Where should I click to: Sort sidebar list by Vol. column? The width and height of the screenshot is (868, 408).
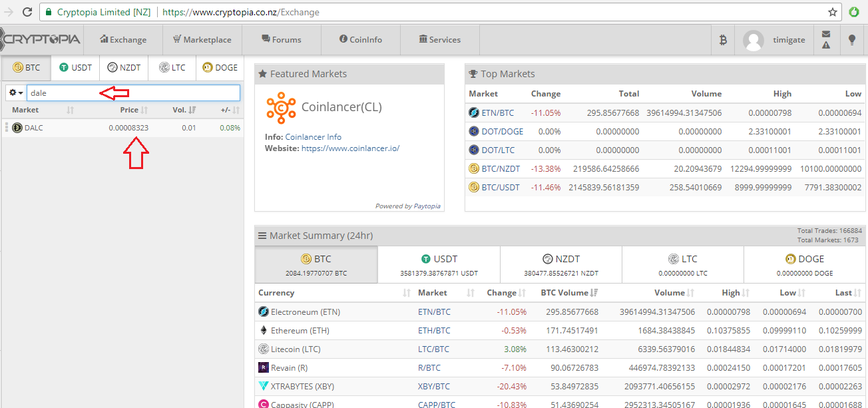coord(184,110)
